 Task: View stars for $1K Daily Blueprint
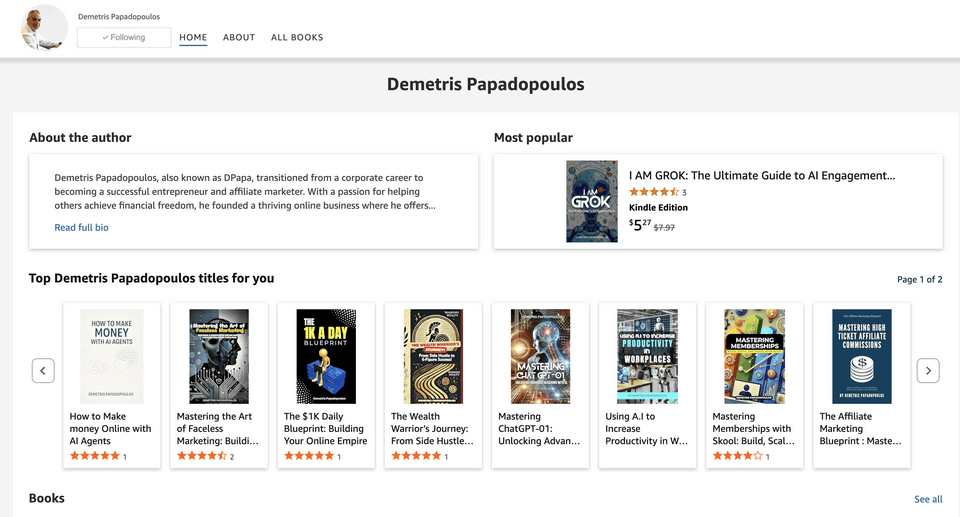coord(309,456)
